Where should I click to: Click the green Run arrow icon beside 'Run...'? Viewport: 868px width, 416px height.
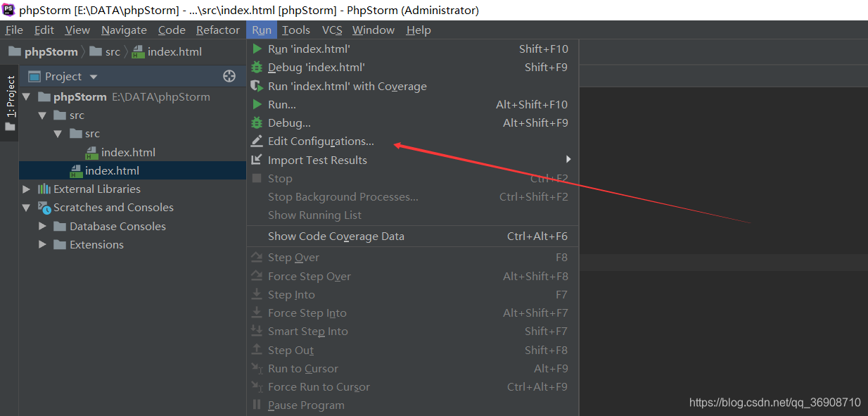click(257, 104)
